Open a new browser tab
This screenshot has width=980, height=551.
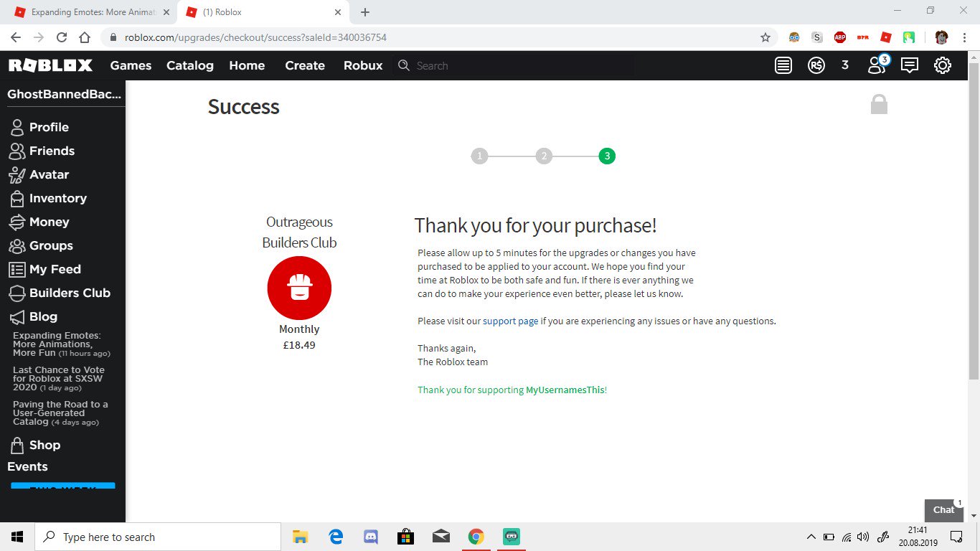pyautogui.click(x=365, y=12)
